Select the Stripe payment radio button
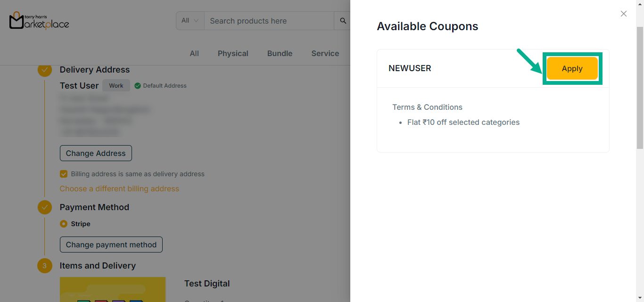Viewport: 644px width, 302px height. click(64, 224)
